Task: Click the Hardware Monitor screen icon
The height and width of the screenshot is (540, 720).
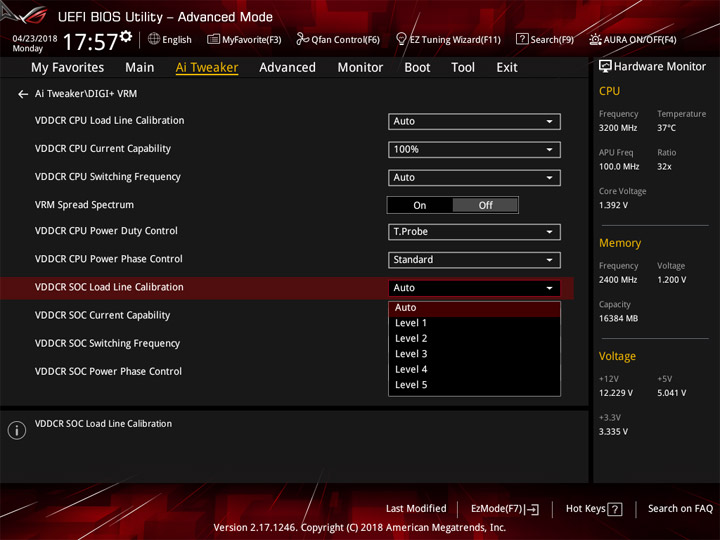Action: point(605,67)
